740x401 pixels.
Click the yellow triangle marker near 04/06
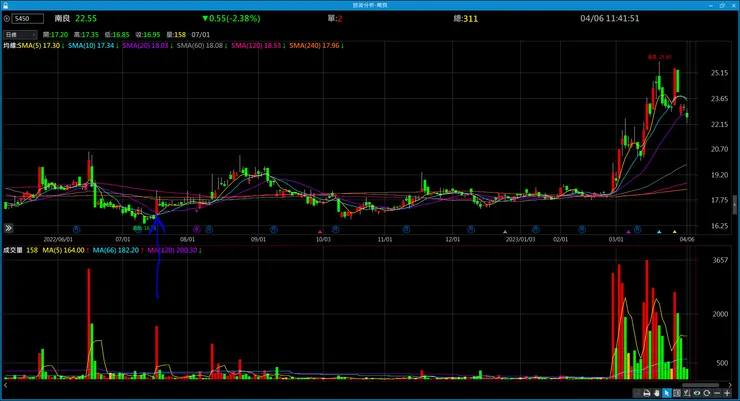point(674,232)
